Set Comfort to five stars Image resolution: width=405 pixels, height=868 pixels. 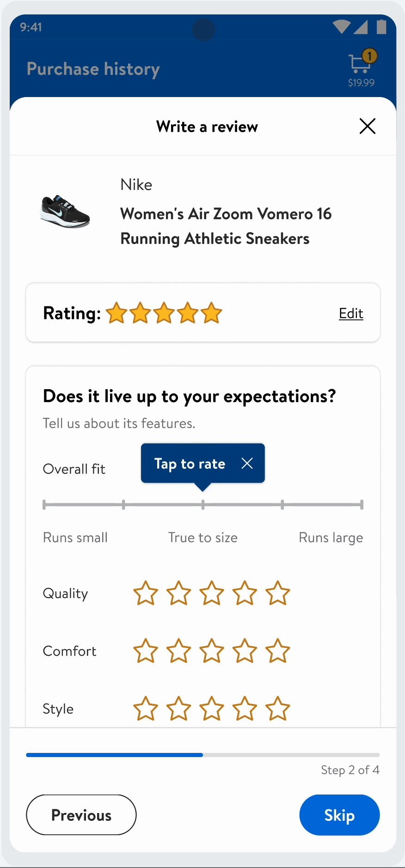(278, 651)
